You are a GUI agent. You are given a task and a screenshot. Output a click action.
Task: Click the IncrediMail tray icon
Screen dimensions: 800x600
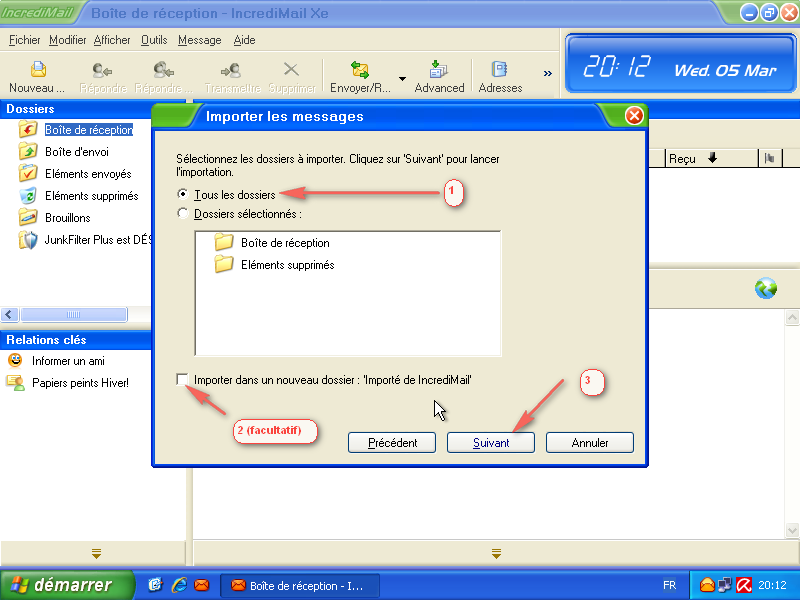coord(707,585)
